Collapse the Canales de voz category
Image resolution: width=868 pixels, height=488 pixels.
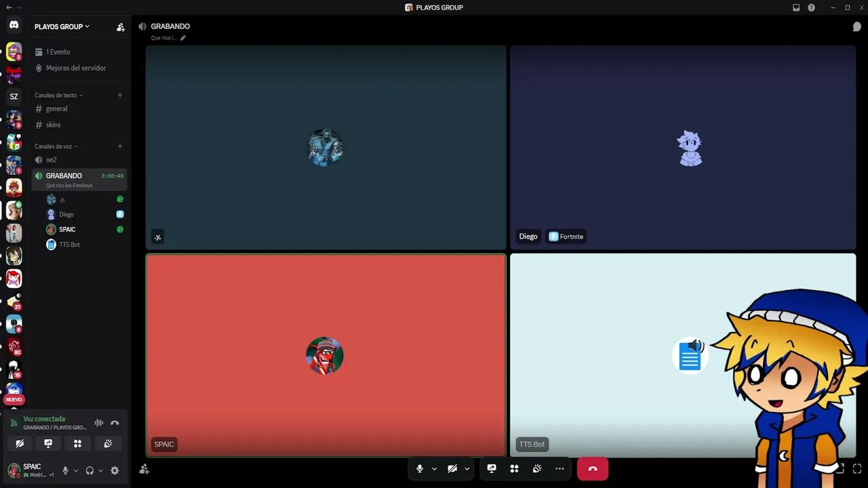click(x=56, y=146)
